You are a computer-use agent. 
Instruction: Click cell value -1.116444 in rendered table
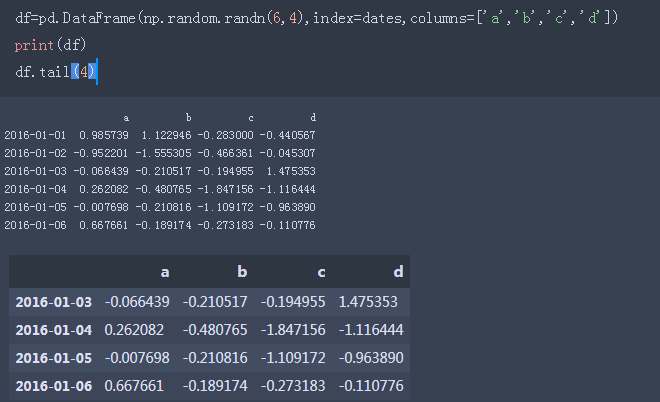371,330
